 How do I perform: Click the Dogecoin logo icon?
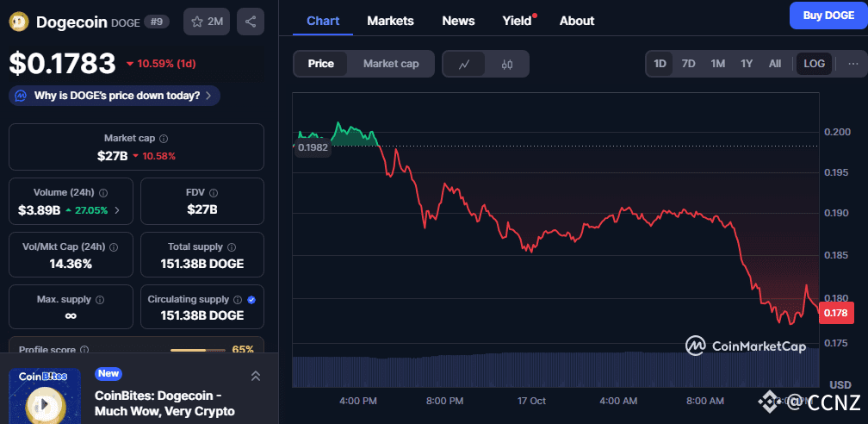(19, 22)
